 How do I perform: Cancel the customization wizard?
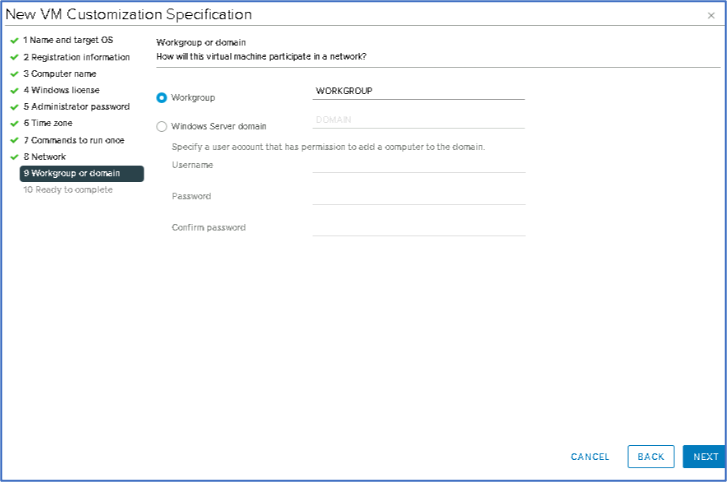590,457
